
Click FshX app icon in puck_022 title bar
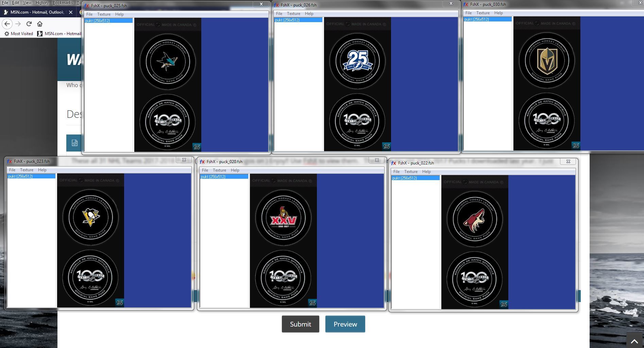[x=394, y=163]
